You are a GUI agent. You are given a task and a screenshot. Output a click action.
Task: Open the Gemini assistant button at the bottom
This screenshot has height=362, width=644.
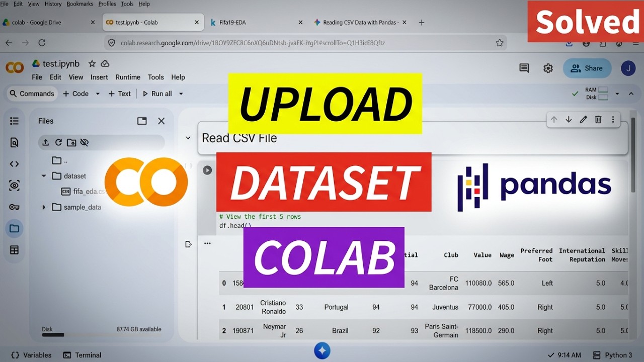pyautogui.click(x=323, y=350)
